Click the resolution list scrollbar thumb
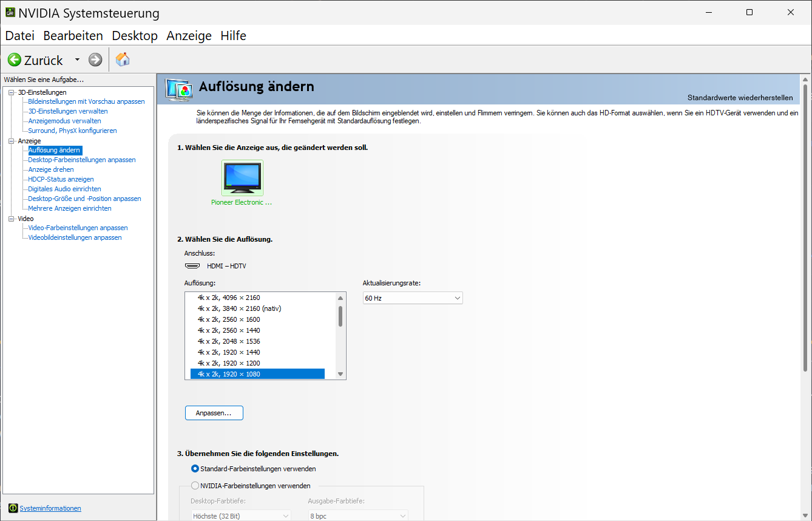Viewport: 812px width, 521px height. tap(340, 316)
